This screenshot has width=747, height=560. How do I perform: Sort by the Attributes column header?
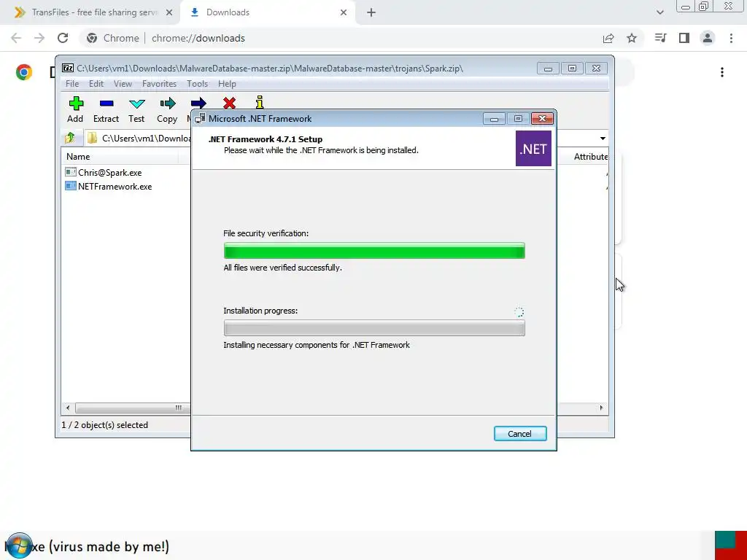point(590,157)
